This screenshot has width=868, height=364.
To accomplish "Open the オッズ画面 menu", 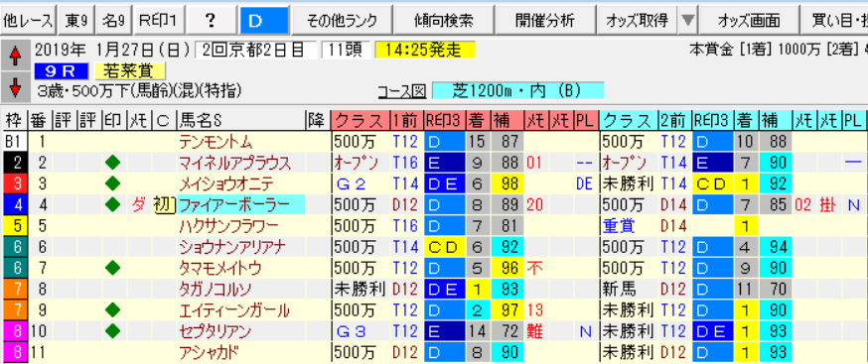I will coord(749,21).
